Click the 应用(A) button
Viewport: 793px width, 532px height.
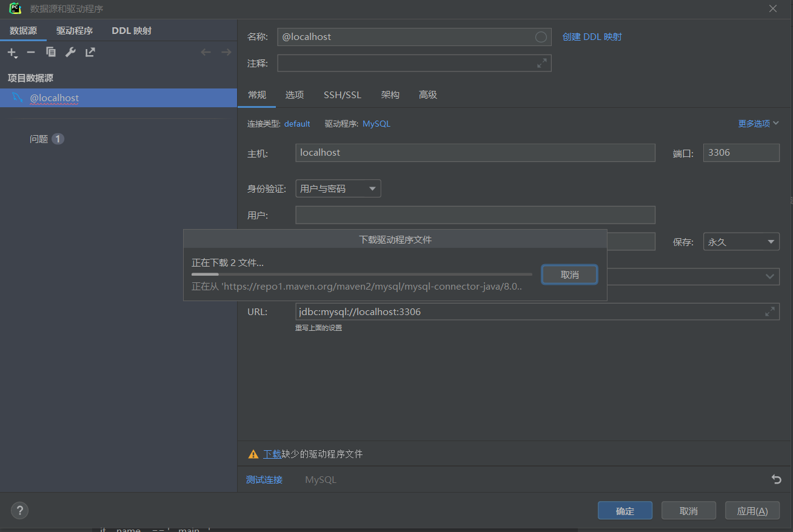[x=752, y=511]
